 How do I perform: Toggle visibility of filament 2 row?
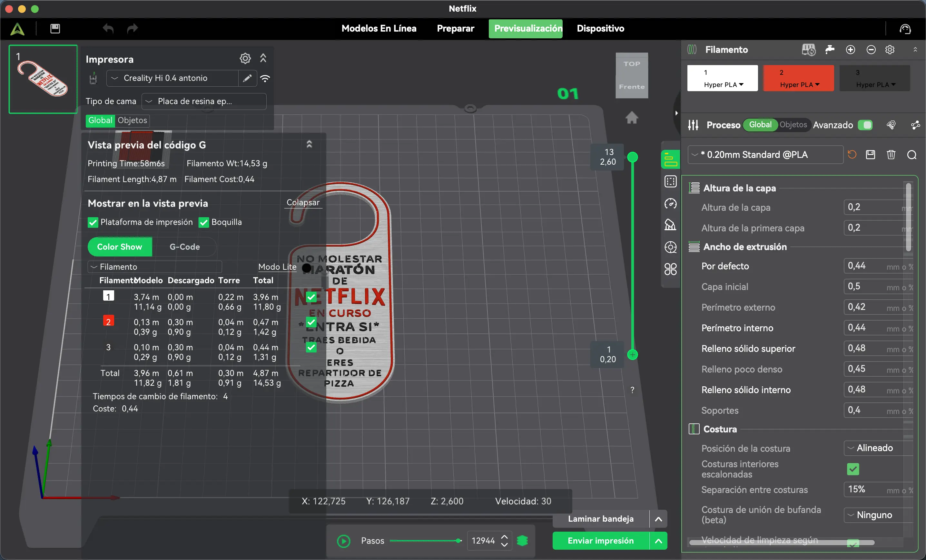point(311,322)
